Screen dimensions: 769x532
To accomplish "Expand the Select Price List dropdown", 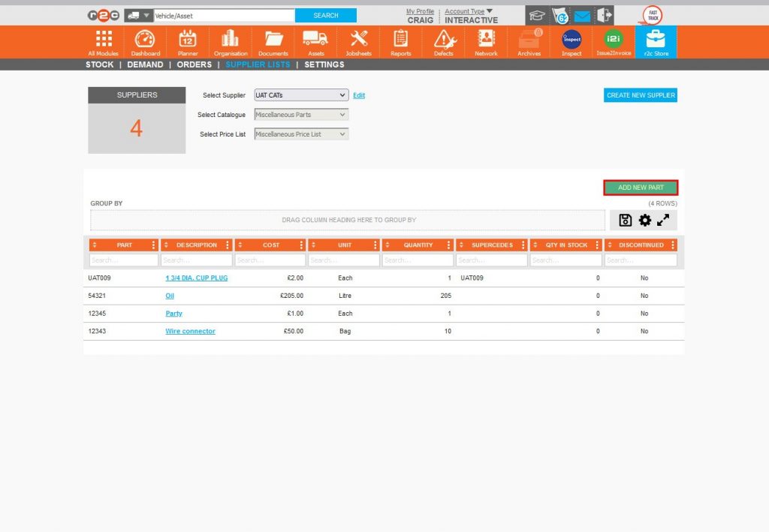I will [300, 134].
